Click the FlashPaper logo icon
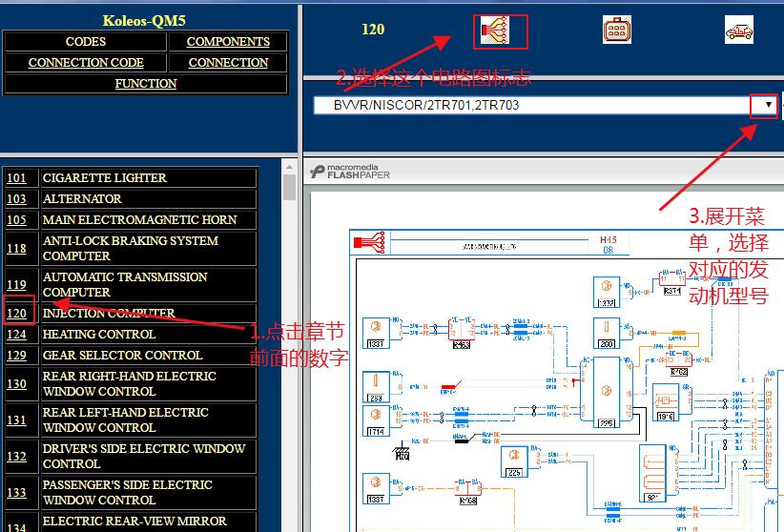 pos(317,172)
